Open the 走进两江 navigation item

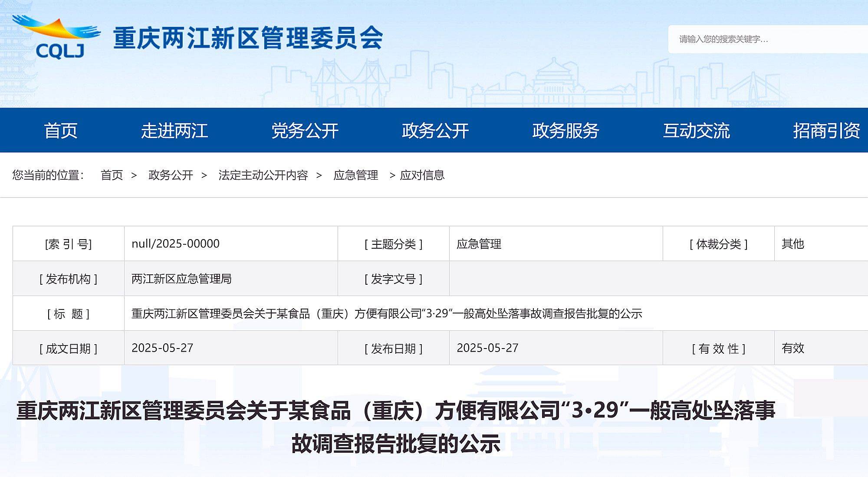point(174,131)
